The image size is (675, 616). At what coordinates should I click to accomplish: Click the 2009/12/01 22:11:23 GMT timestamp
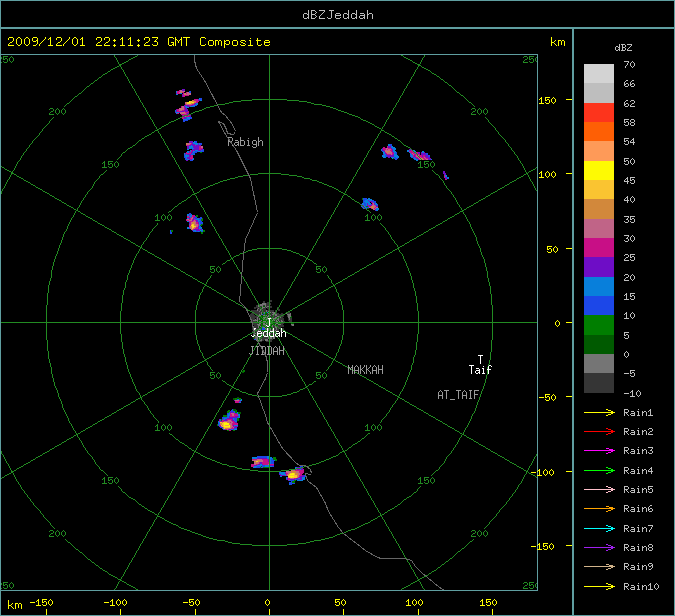pyautogui.click(x=99, y=42)
